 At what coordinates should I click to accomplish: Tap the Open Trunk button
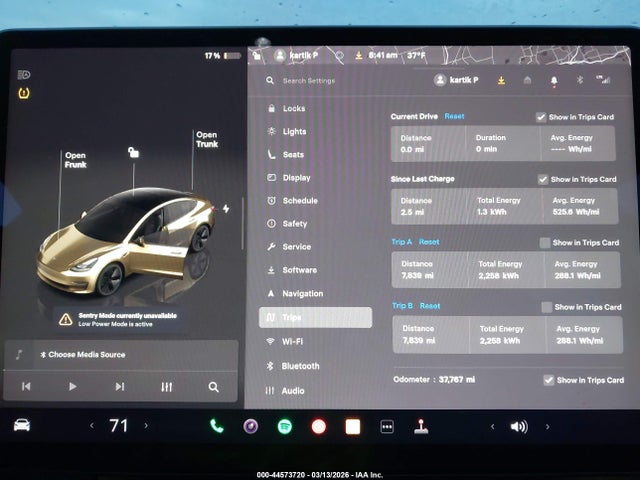point(207,139)
